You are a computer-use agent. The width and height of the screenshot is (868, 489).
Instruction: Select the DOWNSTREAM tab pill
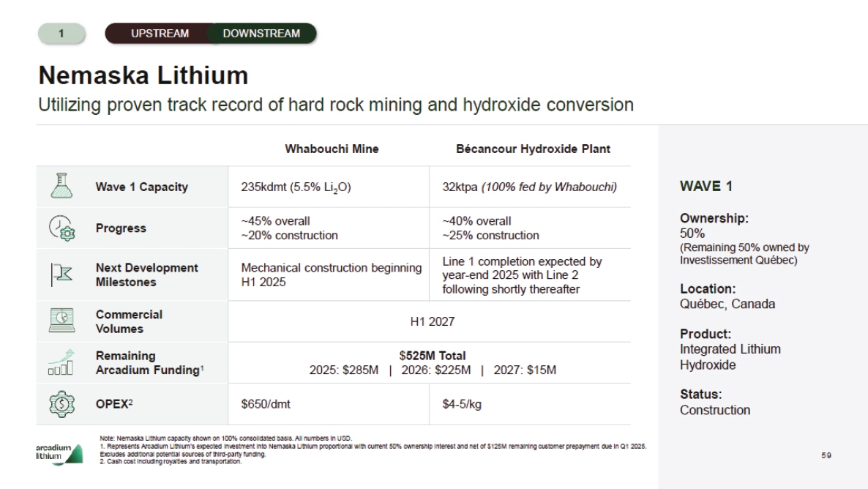click(261, 33)
